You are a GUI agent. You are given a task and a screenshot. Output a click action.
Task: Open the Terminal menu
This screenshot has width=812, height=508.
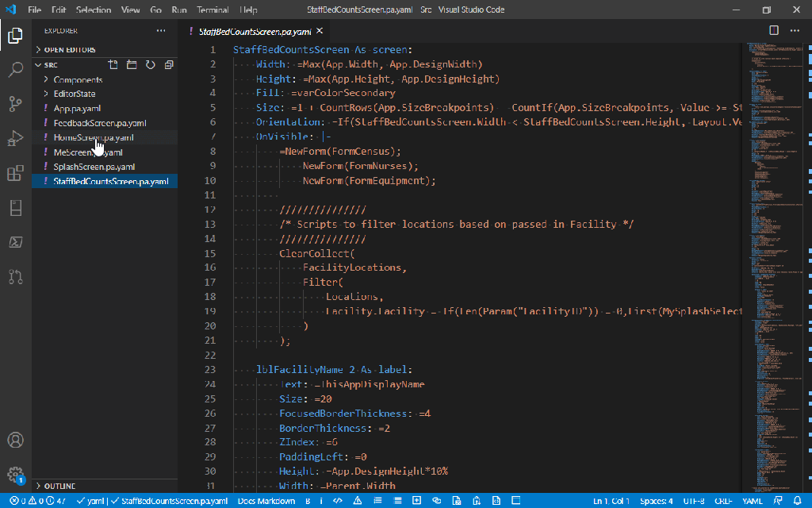211,10
